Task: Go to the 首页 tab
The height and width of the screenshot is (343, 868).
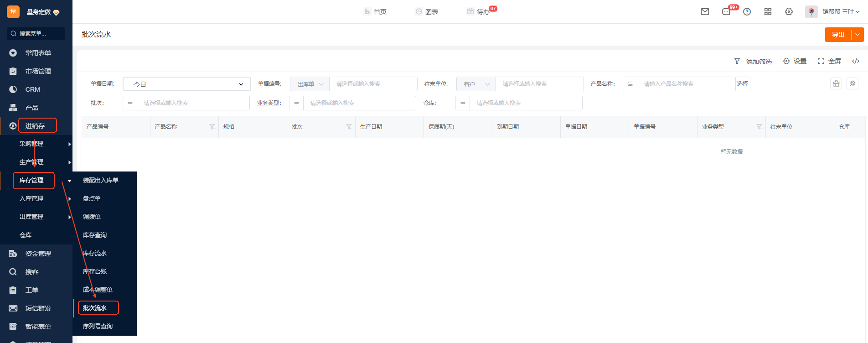Action: [375, 12]
